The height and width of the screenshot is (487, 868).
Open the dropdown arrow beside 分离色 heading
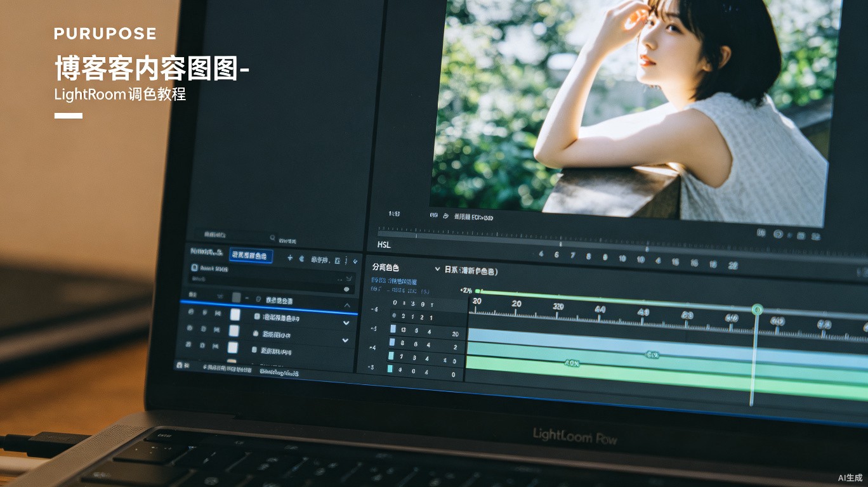pyautogui.click(x=437, y=269)
